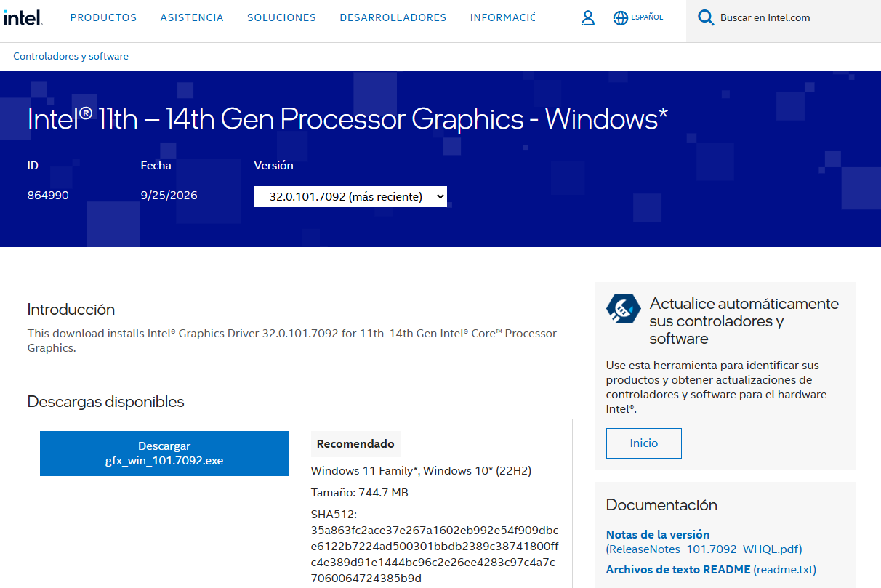This screenshot has height=588, width=881.
Task: Switch language via Español link
Action: [x=647, y=17]
